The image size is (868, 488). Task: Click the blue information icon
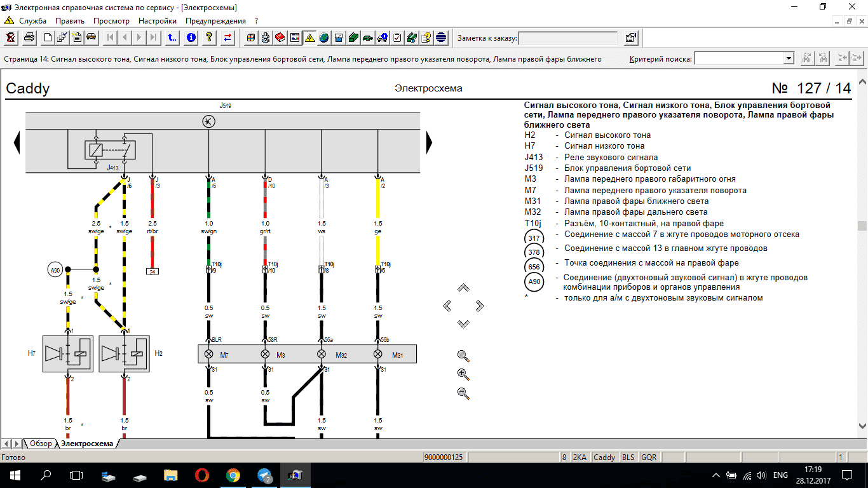pos(191,37)
